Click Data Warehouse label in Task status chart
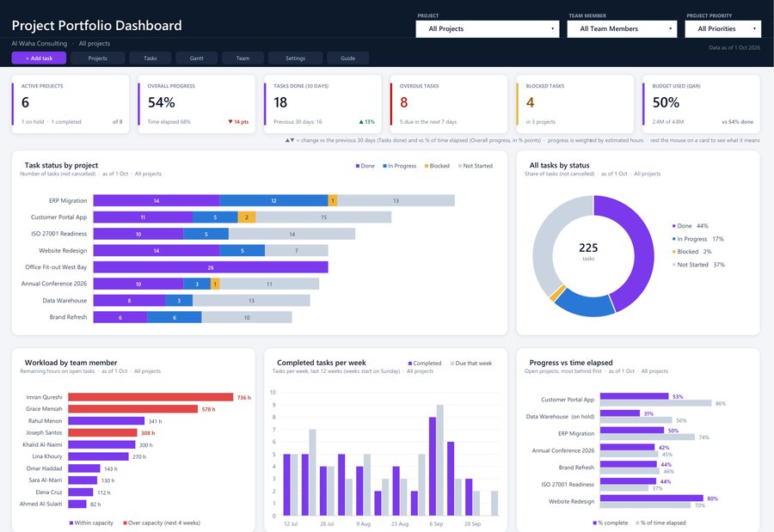Viewport: 774px width, 532px height. tap(64, 300)
